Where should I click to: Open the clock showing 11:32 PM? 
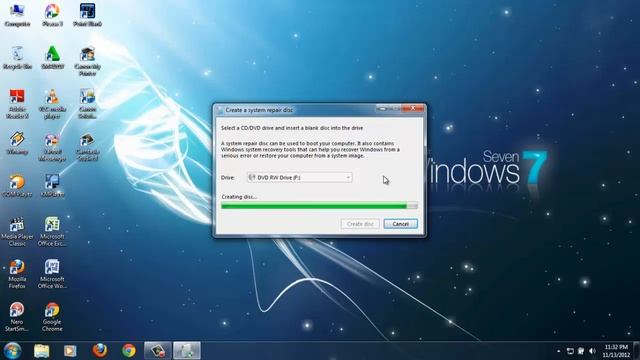point(616,351)
